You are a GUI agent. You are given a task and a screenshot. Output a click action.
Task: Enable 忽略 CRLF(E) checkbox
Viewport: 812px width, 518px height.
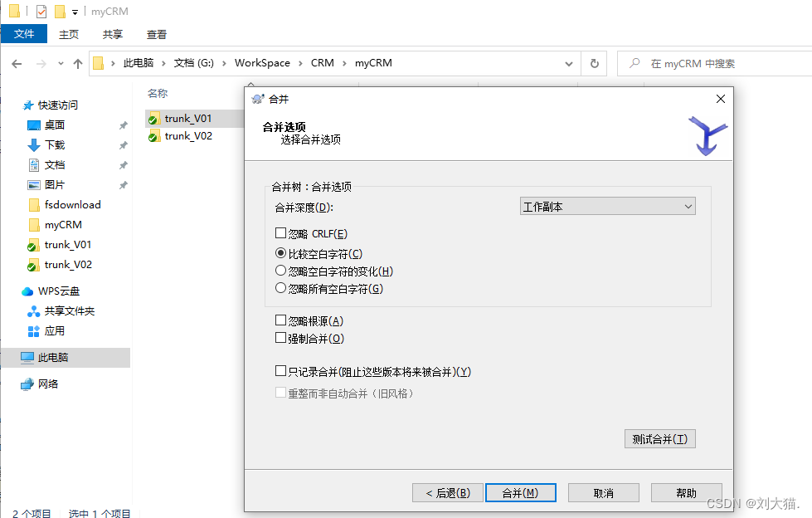[x=280, y=232]
